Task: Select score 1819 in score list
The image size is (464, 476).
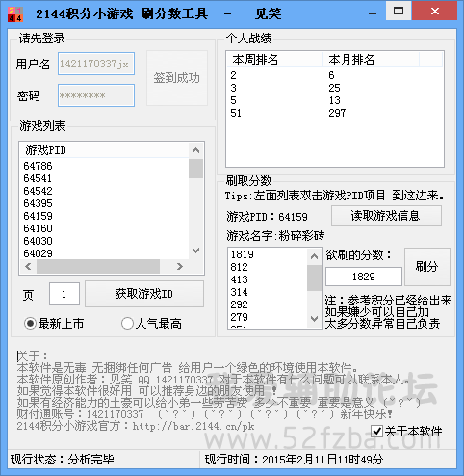Action: click(243, 254)
